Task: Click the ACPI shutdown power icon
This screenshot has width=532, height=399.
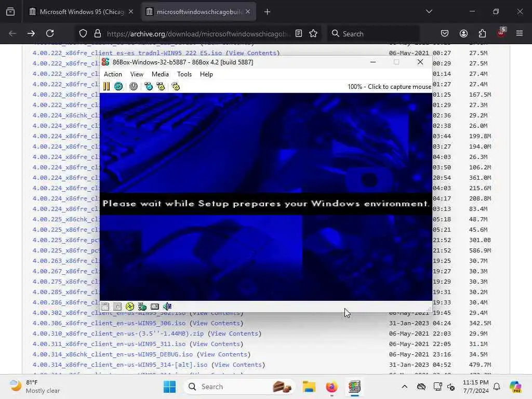Action: (134, 87)
